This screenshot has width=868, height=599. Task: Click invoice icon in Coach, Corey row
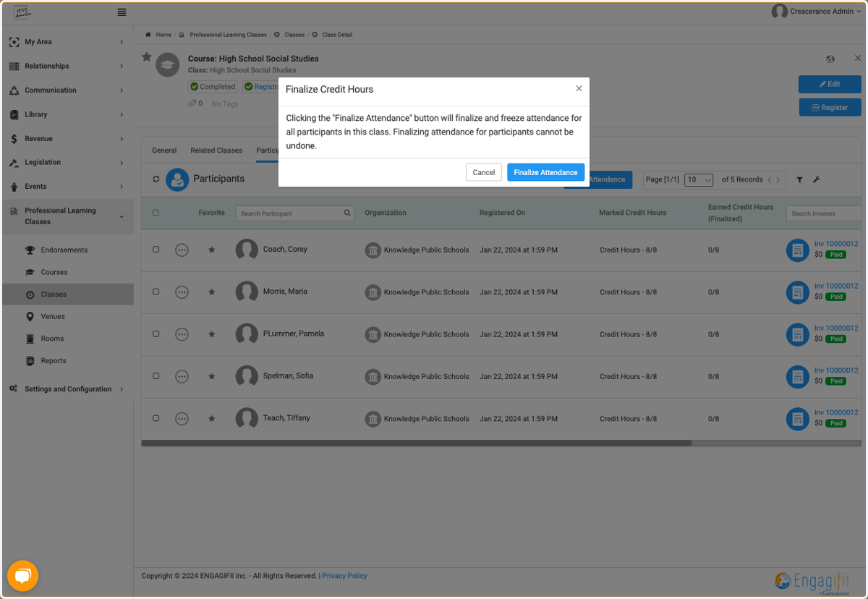coord(798,250)
